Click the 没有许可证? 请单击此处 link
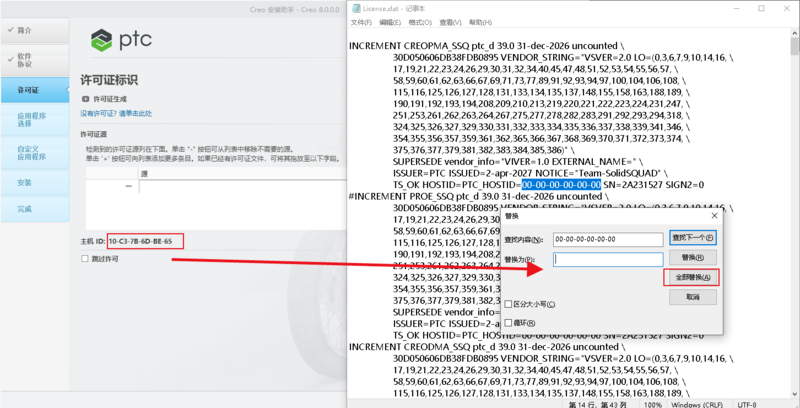800x408 pixels. coord(116,114)
